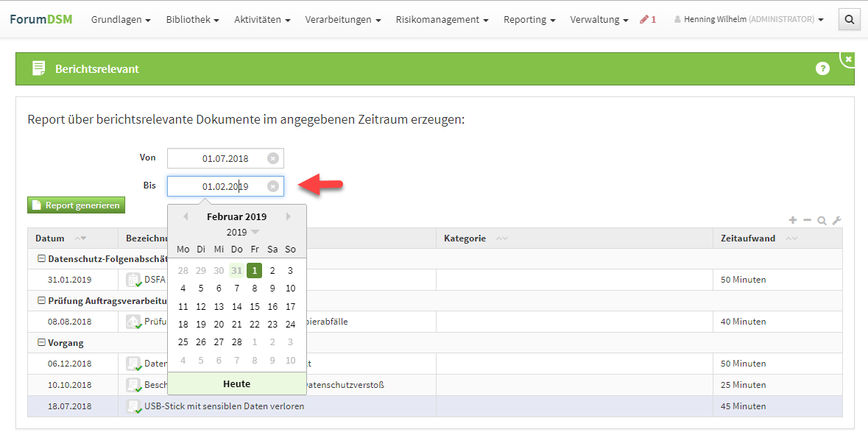The width and height of the screenshot is (868, 435).
Task: Click Heute in the date picker
Action: click(x=236, y=383)
